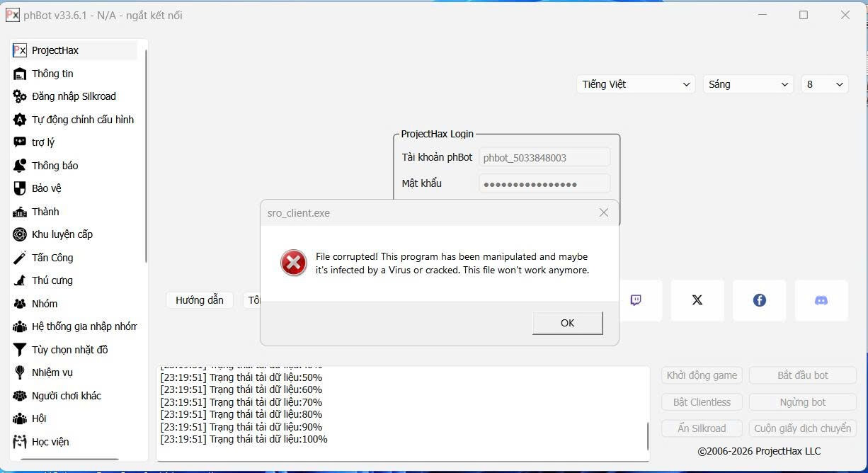Viewport: 868px width, 473px height.
Task: Click the File corrupted error message text
Action: click(x=452, y=263)
